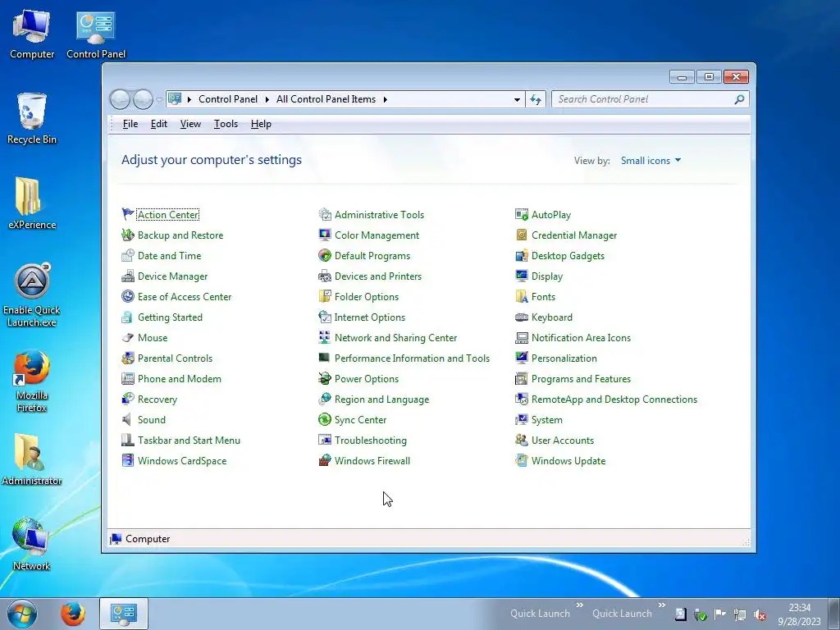
Task: Open the Troubleshooting link
Action: click(370, 441)
